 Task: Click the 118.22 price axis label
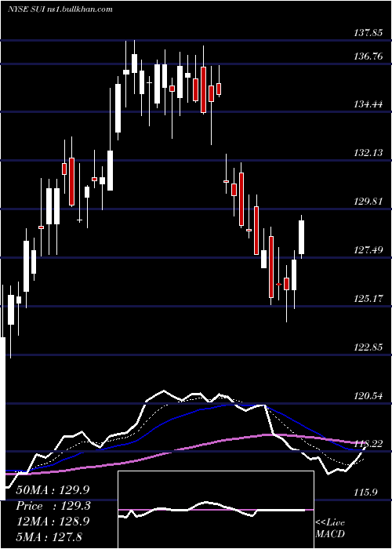[368, 444]
